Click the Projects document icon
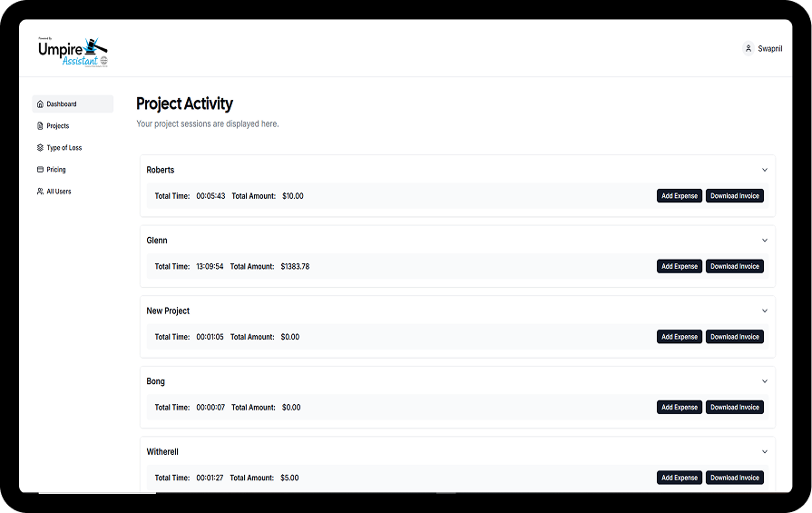This screenshot has height=513, width=812. pyautogui.click(x=40, y=126)
